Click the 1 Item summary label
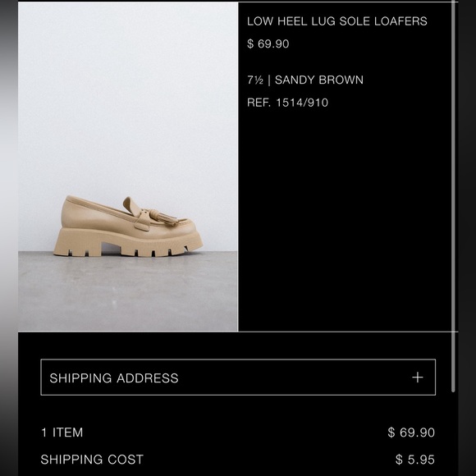476x476 pixels. click(x=62, y=433)
